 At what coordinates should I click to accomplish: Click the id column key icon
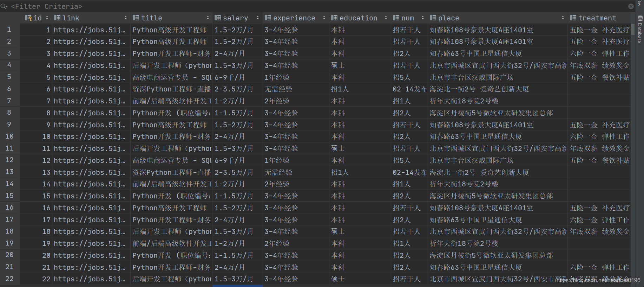(x=28, y=18)
